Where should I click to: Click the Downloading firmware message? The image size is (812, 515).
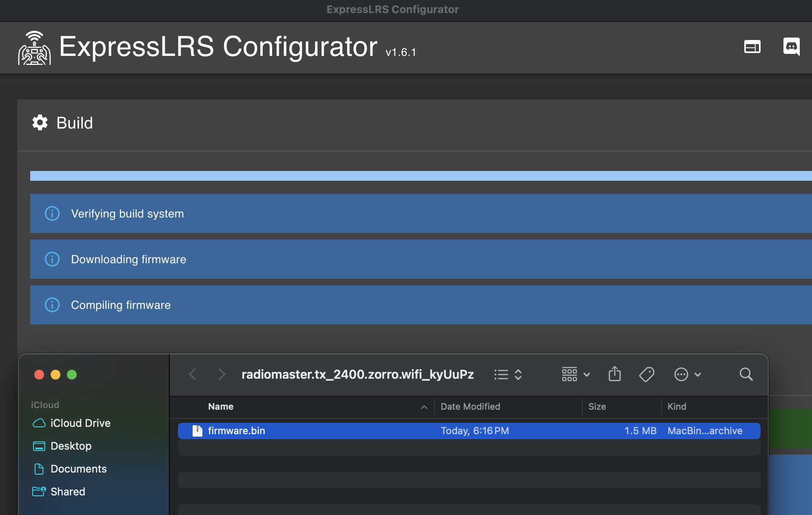[421, 259]
